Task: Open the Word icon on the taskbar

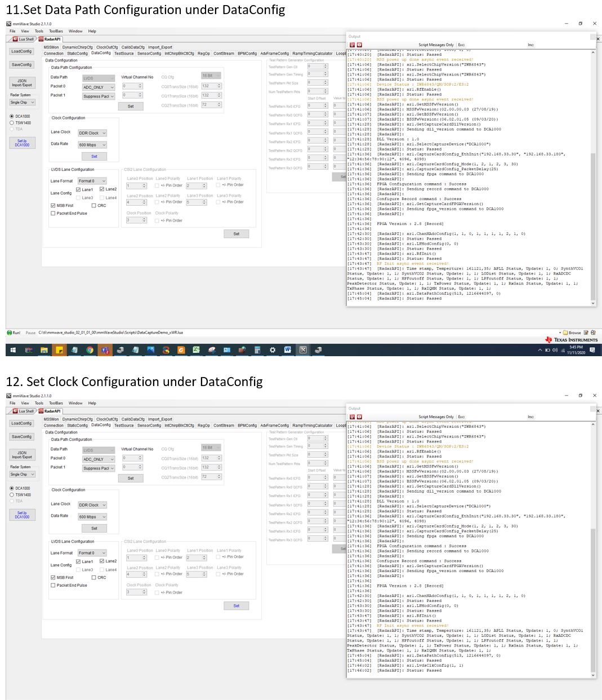Action: tap(287, 350)
